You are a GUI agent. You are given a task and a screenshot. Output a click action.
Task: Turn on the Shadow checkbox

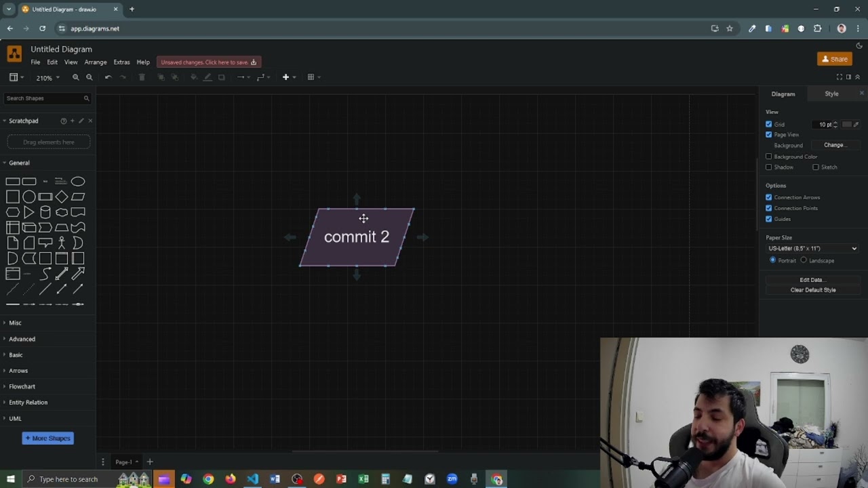click(x=769, y=167)
